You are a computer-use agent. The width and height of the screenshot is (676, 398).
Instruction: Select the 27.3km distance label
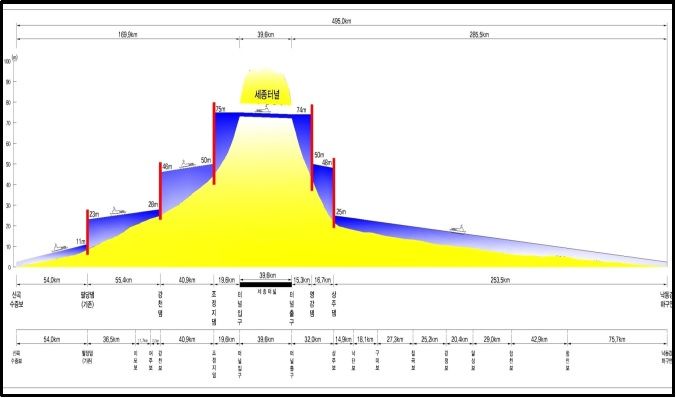point(395,340)
